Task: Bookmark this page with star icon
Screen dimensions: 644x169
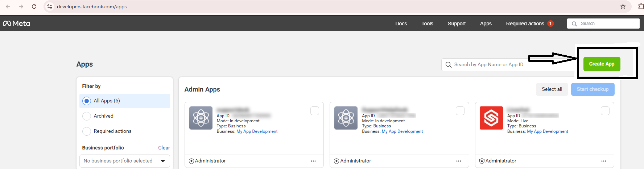Action: (623, 7)
